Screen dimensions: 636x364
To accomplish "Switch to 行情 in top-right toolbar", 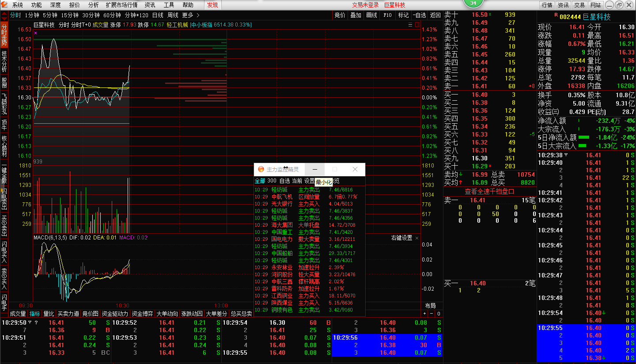I will pyautogui.click(x=547, y=5).
